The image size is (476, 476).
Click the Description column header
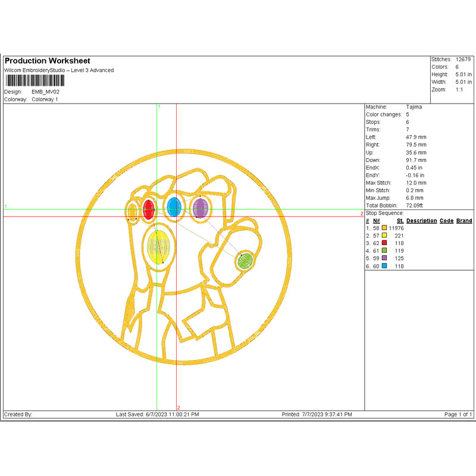coord(421,221)
